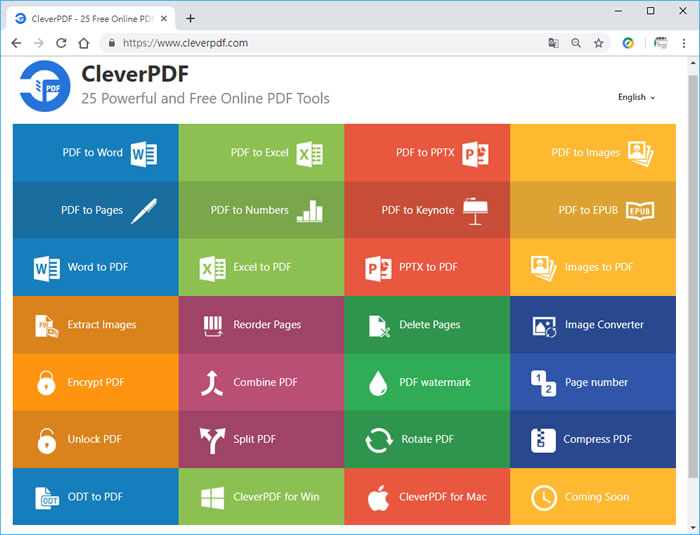Reload the page

[x=61, y=43]
